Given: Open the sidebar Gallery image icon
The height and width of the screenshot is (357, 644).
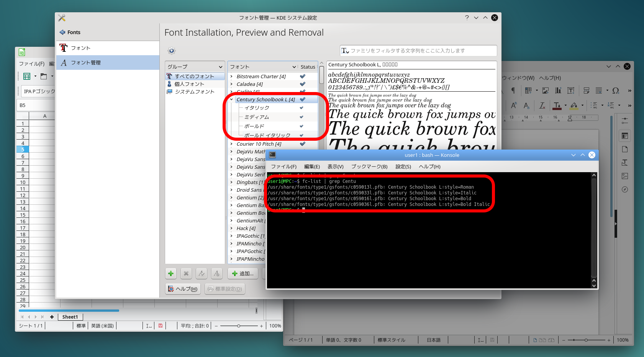Looking at the screenshot, I should coord(625,176).
